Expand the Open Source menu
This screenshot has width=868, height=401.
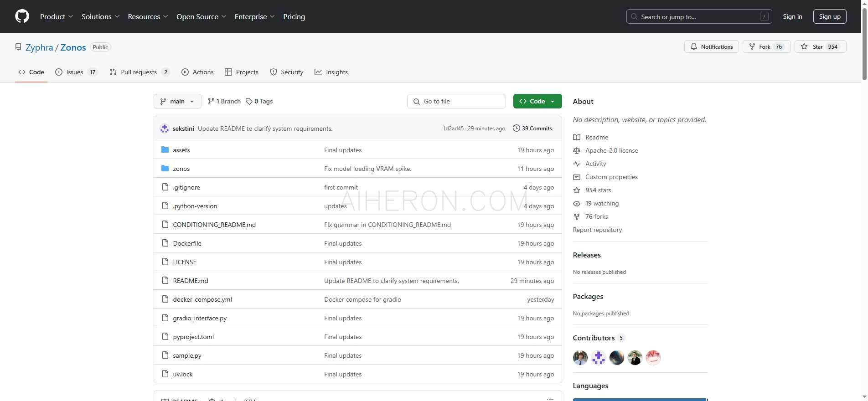(x=201, y=16)
